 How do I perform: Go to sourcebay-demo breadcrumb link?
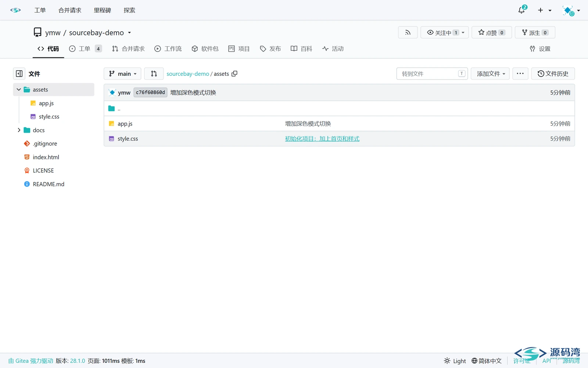click(x=188, y=74)
